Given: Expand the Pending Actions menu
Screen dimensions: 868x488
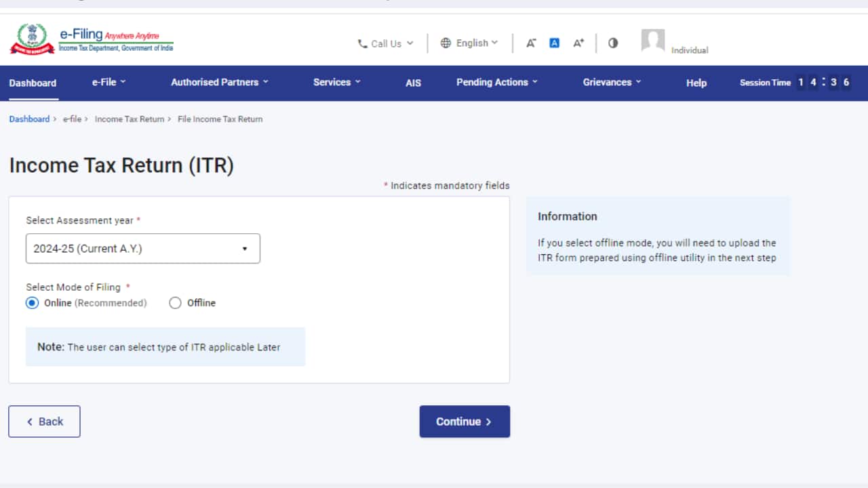Looking at the screenshot, I should tap(496, 82).
